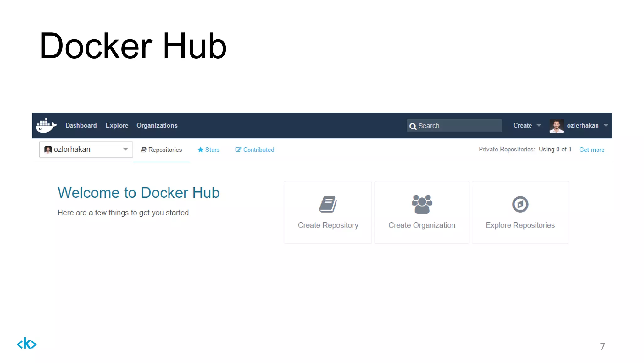644x363 pixels.
Task: Click the Welcome to Docker Hub heading
Action: (138, 193)
